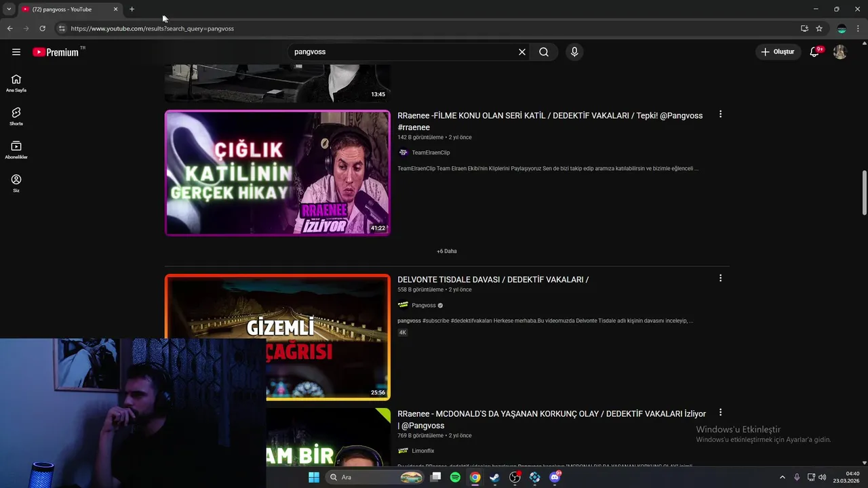Open the volume control in tray
This screenshot has height=488, width=868.
(823, 477)
